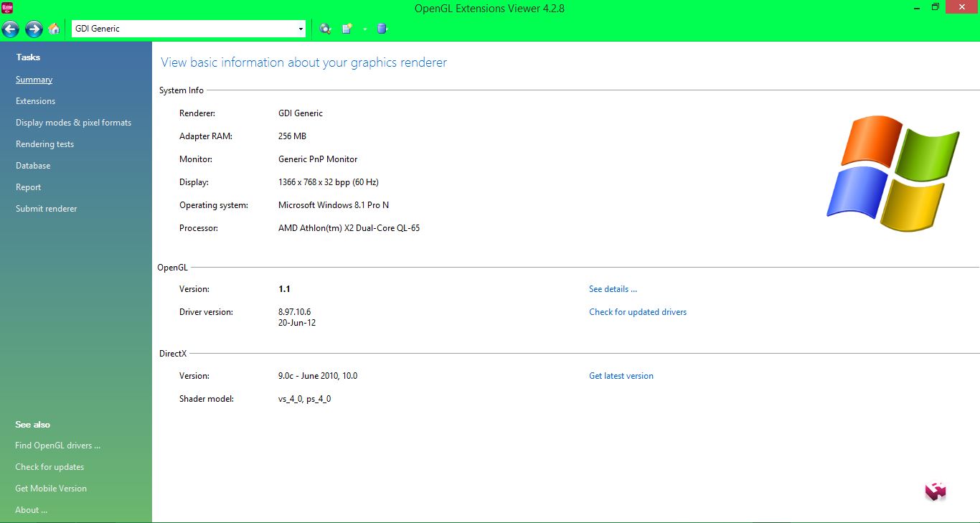
Task: Click Get latest version DirectX link
Action: point(621,376)
